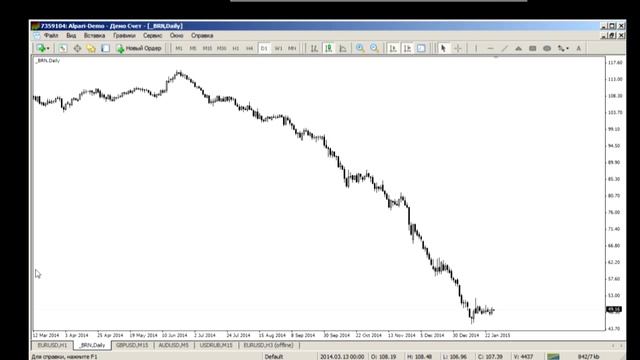Click the V: 4437 volume value
This screenshot has width=640, height=360.
523,357
